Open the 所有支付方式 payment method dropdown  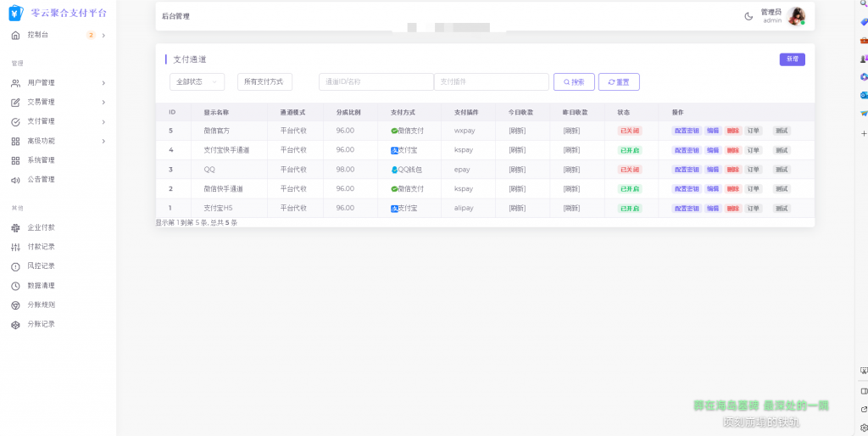(x=264, y=81)
